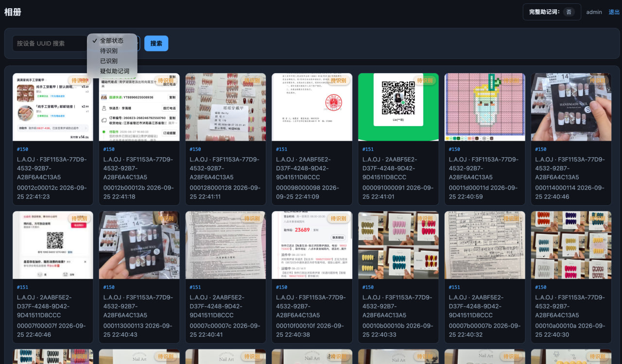Open the pickup code 23689 thumbnail

click(x=312, y=245)
